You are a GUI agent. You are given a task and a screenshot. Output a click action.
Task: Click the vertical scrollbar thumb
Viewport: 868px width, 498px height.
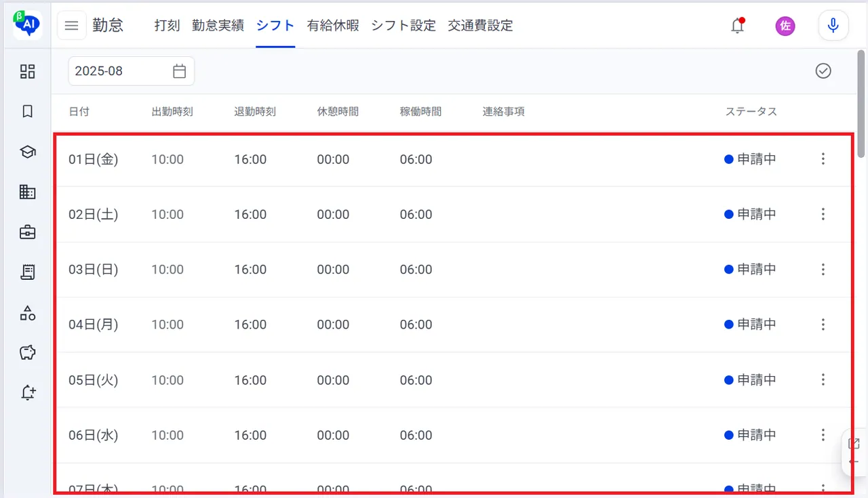point(862,103)
